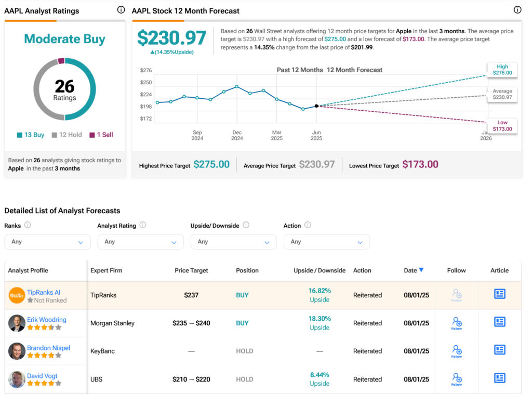Follow analyst Brandon Nispel

pos(457,351)
